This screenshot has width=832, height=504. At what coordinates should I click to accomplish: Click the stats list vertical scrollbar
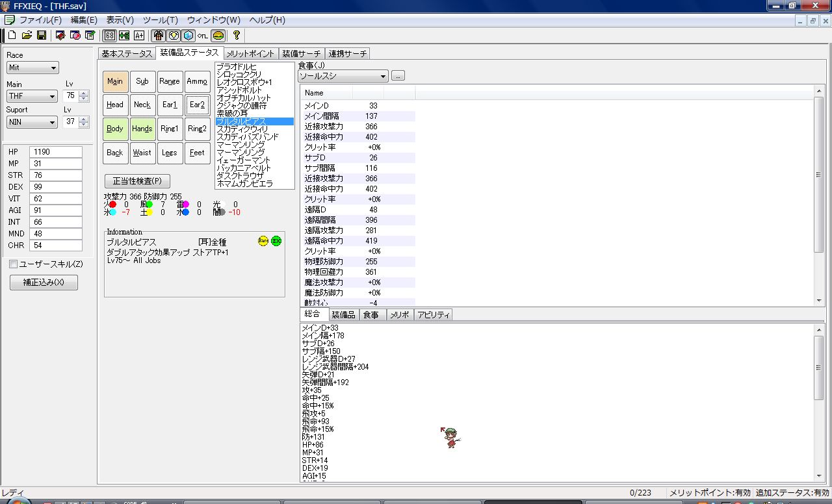tap(818, 195)
